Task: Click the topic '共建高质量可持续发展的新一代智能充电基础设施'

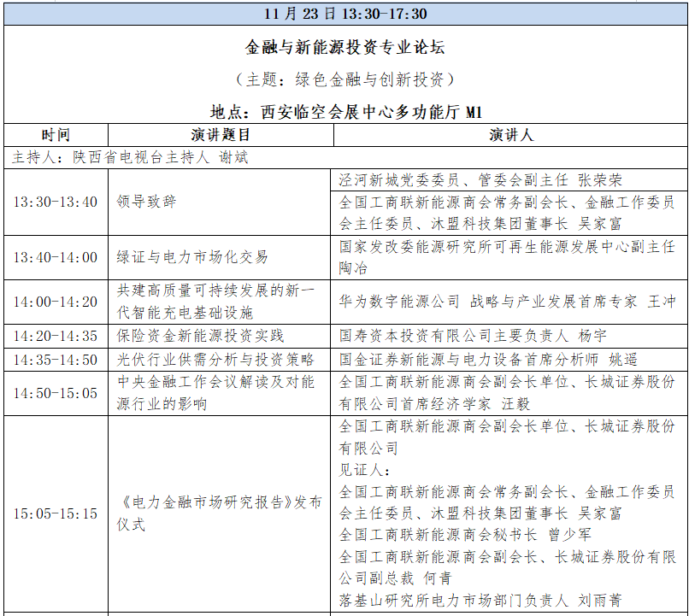Action: (x=219, y=302)
